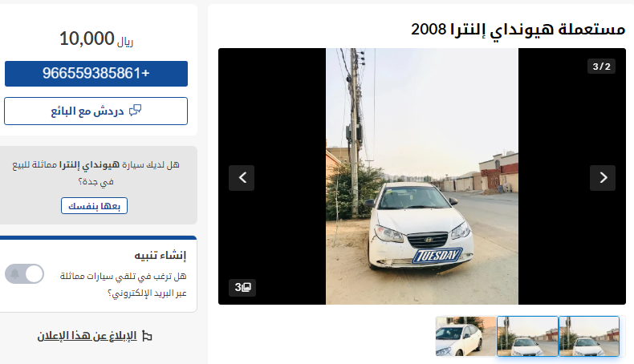Click the listing title Hyundai Elantra 2008

tap(518, 30)
